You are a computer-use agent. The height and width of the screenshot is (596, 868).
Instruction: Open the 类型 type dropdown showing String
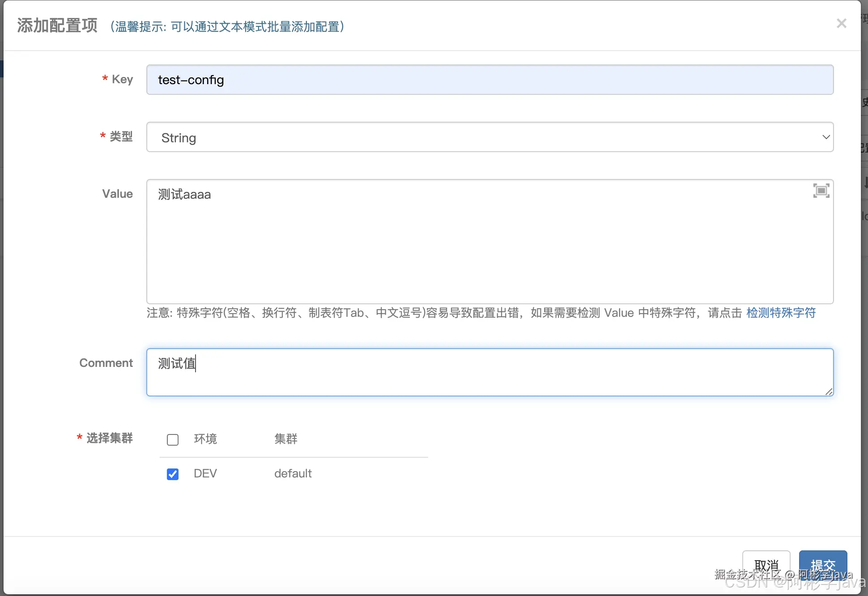490,137
